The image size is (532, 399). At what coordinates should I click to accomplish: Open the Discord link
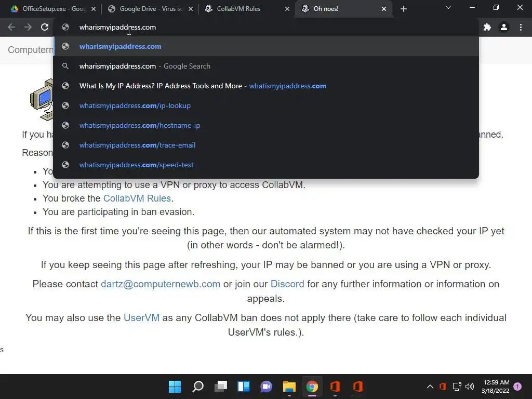pyautogui.click(x=287, y=284)
